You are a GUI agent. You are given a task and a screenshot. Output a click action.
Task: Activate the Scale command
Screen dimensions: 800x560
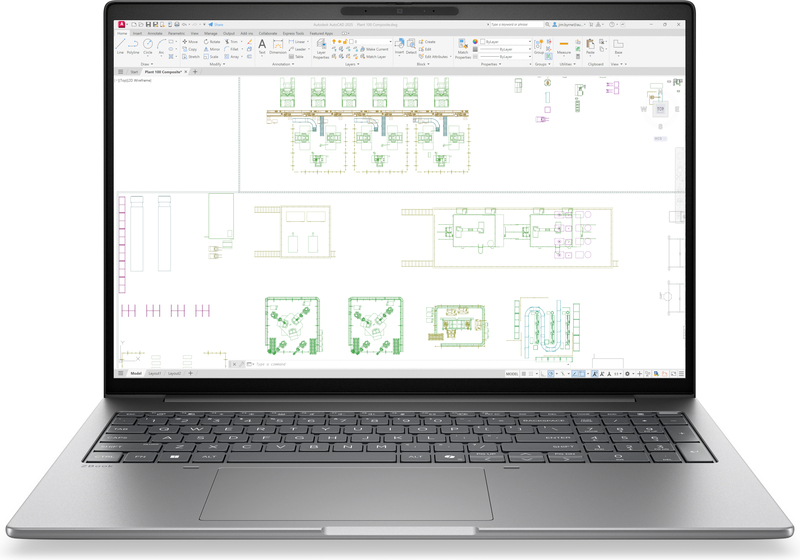210,57
